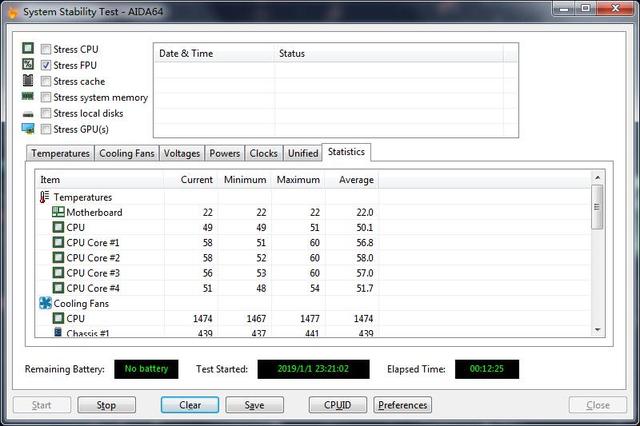Screen dimensions: 640x426
Task: Enable the Stress cache checkbox
Action: tap(46, 81)
